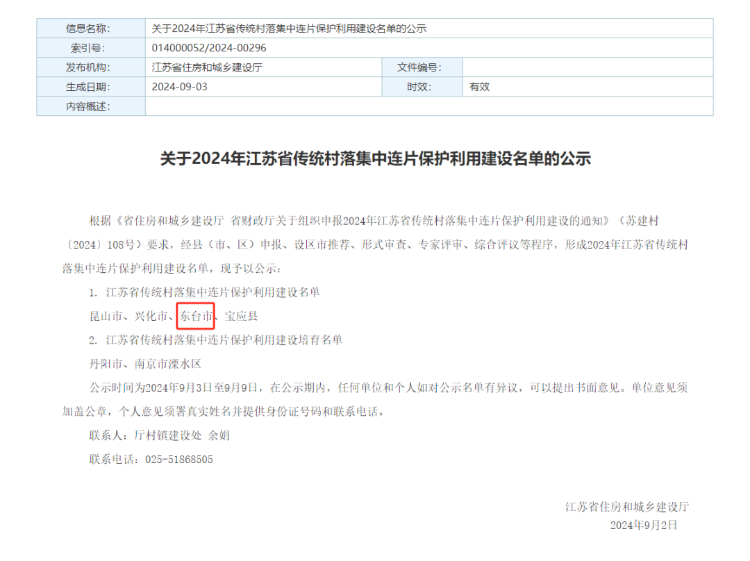Viewport: 750px width, 561px height.
Task: Click the 文件编号 label cell
Action: coord(422,67)
